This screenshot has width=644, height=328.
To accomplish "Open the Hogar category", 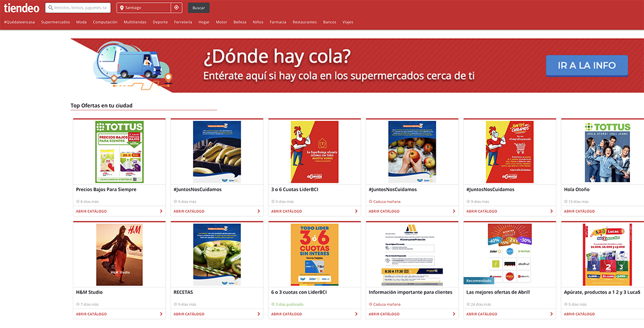I will point(204,22).
